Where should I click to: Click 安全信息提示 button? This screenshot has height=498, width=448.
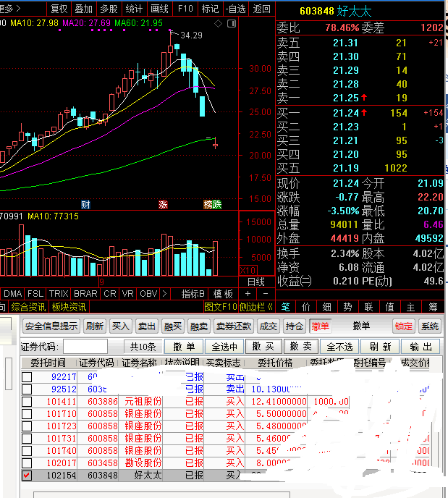[x=51, y=326]
